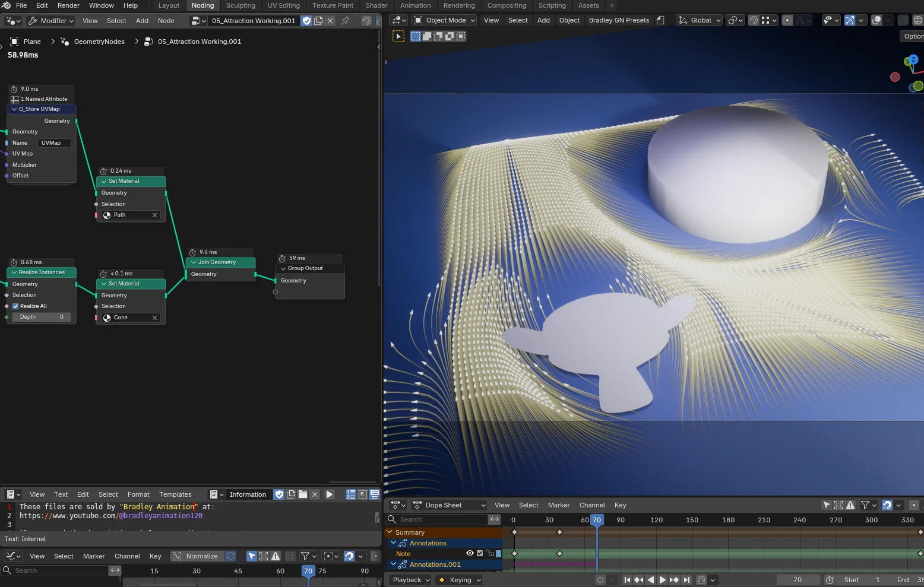
Task: Switch to the Scripting workspace tab
Action: pos(552,5)
